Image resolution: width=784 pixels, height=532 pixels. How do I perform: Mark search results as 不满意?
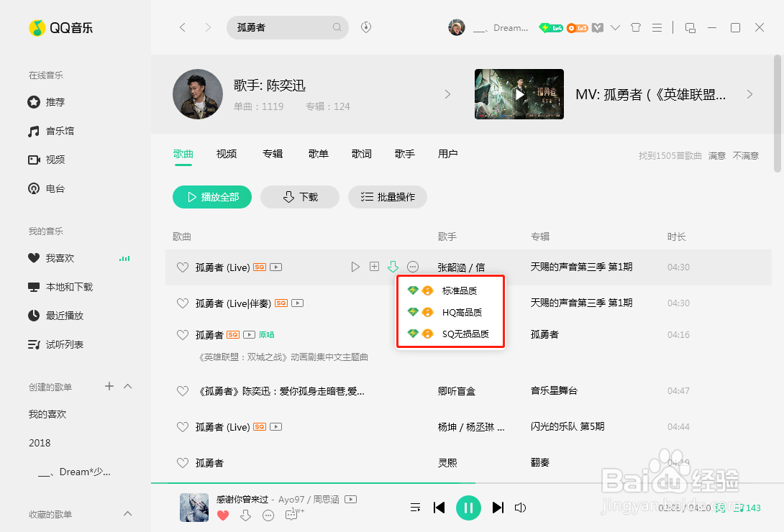pyautogui.click(x=745, y=156)
